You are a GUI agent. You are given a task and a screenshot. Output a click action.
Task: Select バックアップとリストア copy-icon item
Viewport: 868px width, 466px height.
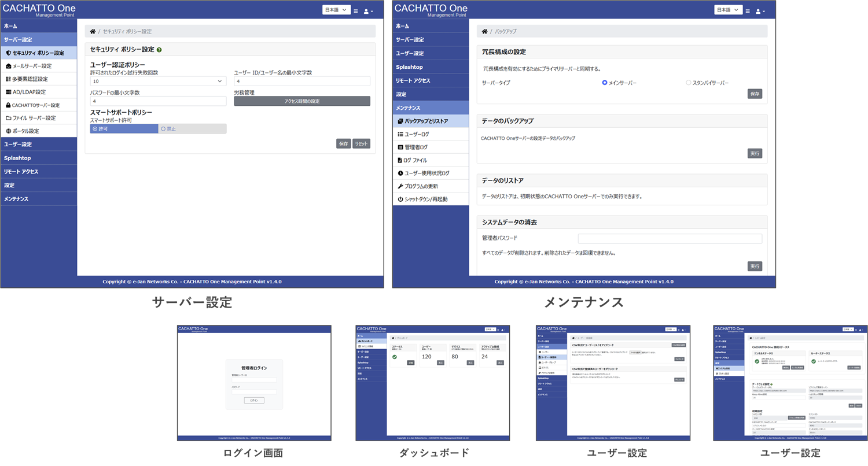point(431,121)
